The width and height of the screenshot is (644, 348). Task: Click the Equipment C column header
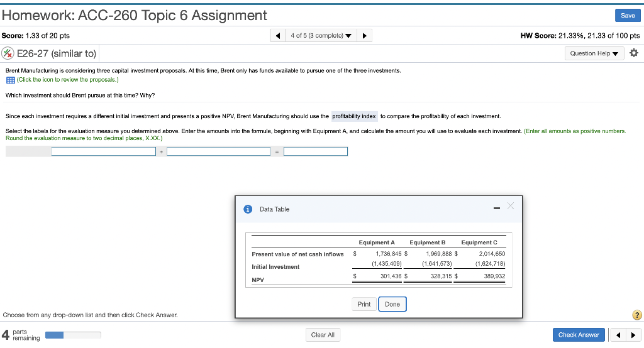tap(479, 242)
